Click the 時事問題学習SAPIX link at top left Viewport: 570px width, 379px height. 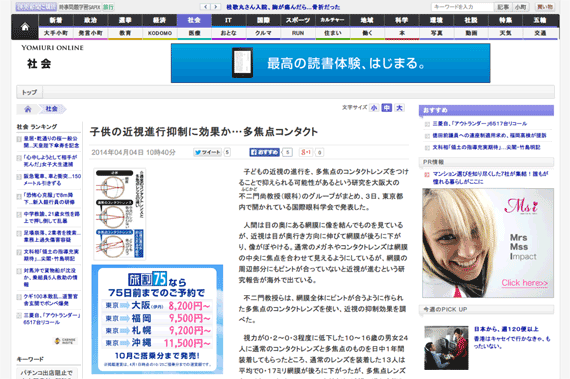80,7
